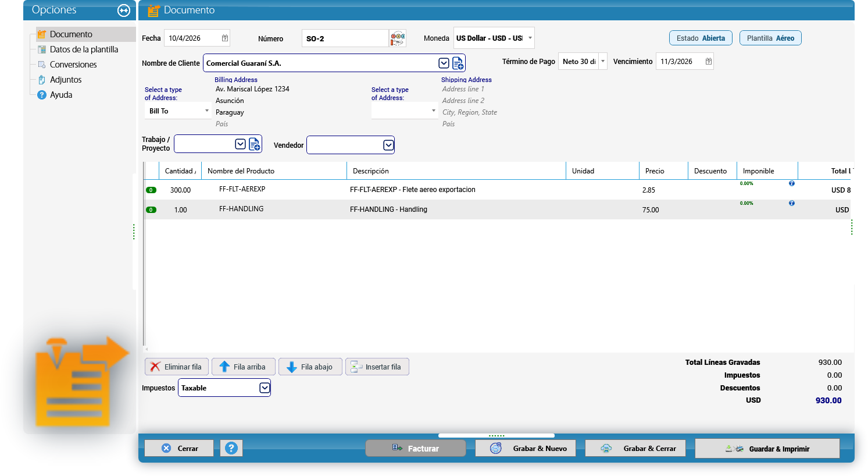The height and width of the screenshot is (476, 868).
Task: Open Nombre de Cliente dropdown arrow
Action: coord(444,63)
